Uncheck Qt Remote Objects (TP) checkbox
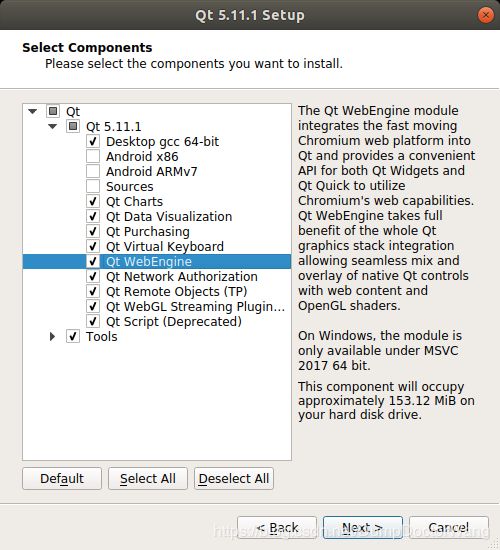Screen dimensions: 500x550 point(93,291)
